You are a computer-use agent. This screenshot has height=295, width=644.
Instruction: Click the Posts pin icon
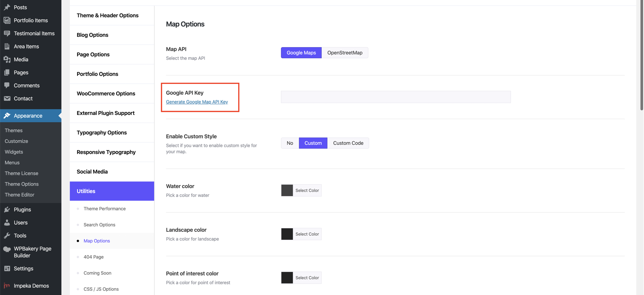click(x=7, y=7)
